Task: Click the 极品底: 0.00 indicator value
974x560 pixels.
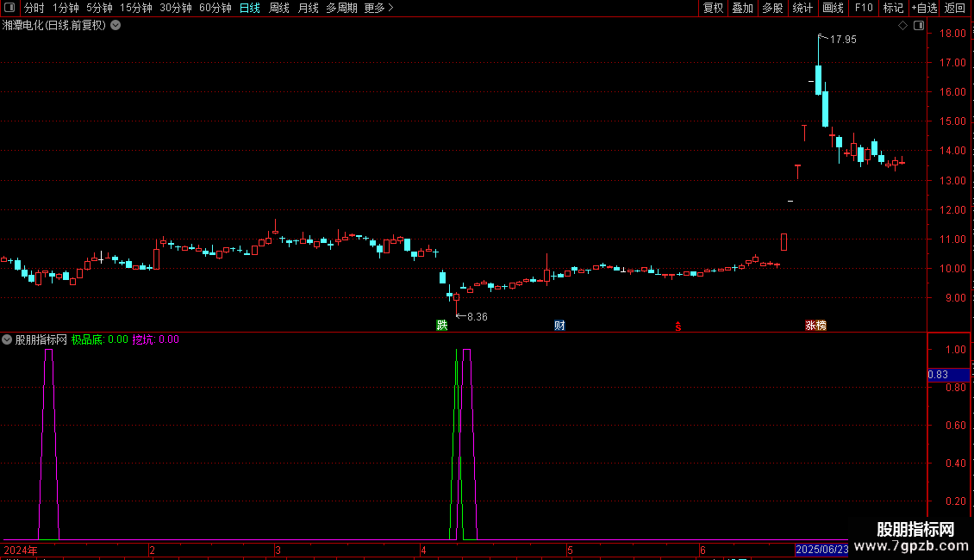Action: point(99,339)
